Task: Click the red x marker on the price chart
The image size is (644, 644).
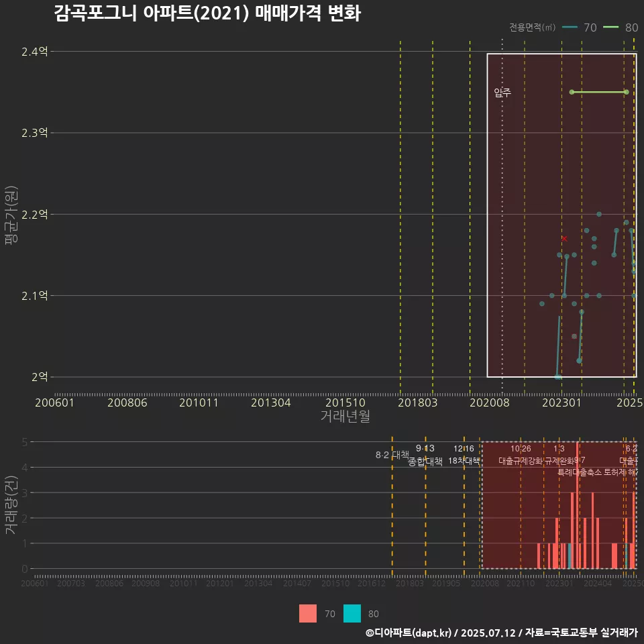Action: pos(564,239)
